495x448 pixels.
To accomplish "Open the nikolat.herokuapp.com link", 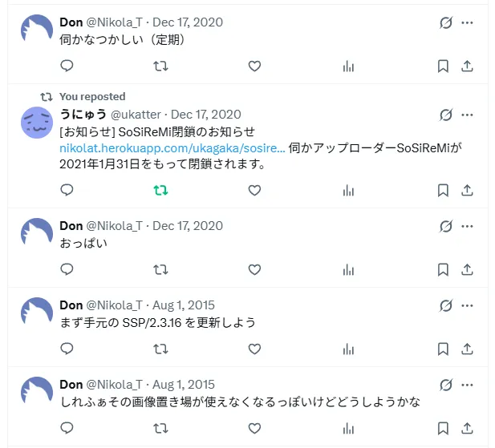I will [172, 149].
